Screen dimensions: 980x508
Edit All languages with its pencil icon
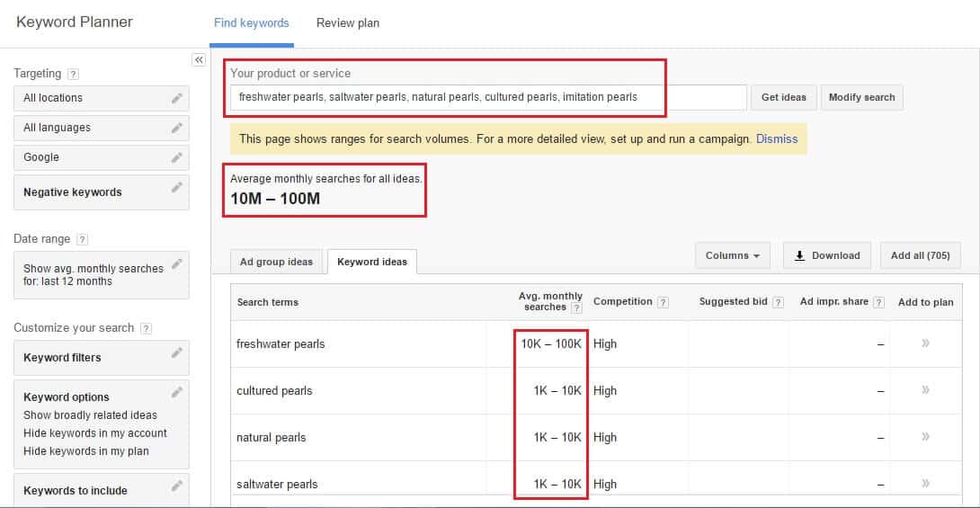click(x=177, y=128)
